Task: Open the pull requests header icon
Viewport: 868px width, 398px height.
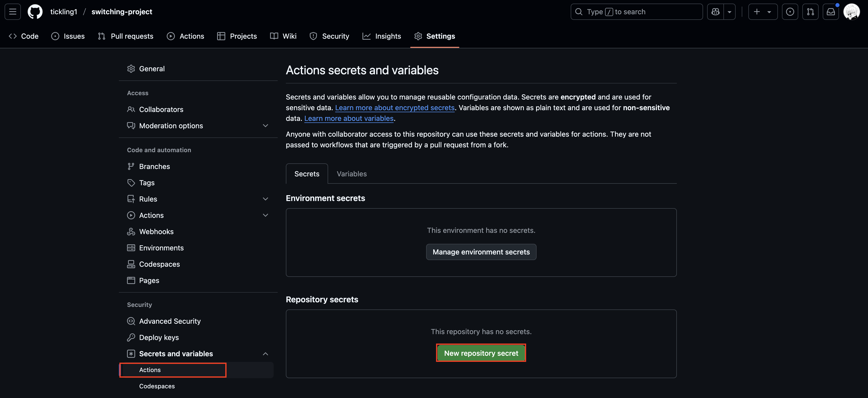Action: tap(810, 12)
